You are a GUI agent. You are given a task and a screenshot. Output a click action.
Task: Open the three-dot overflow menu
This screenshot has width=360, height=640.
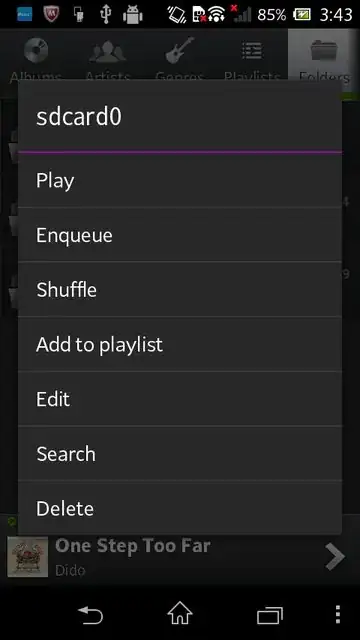pos(338,614)
